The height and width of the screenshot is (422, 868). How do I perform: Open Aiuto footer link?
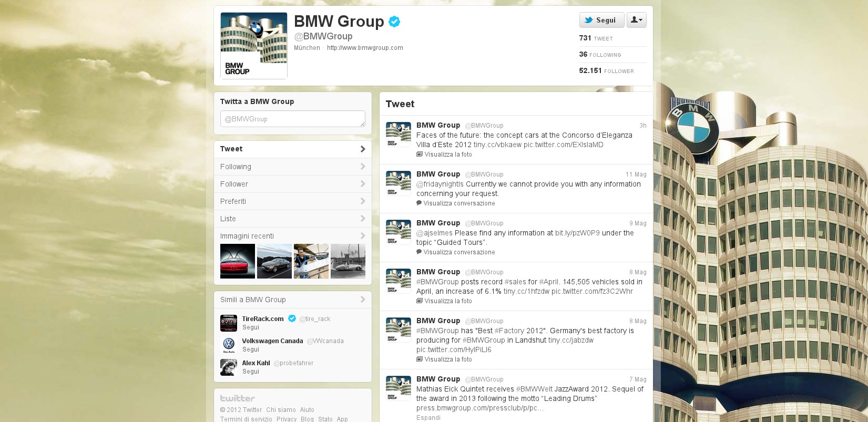[x=307, y=410]
